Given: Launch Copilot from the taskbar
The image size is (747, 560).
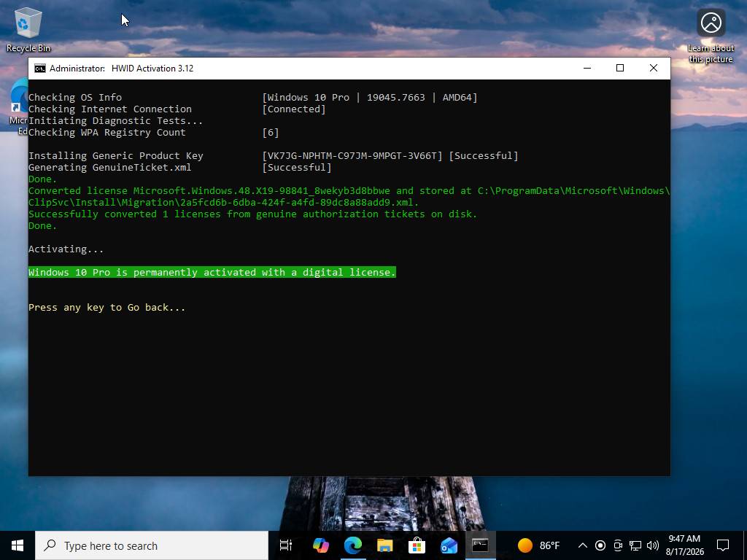Looking at the screenshot, I should coord(321,545).
